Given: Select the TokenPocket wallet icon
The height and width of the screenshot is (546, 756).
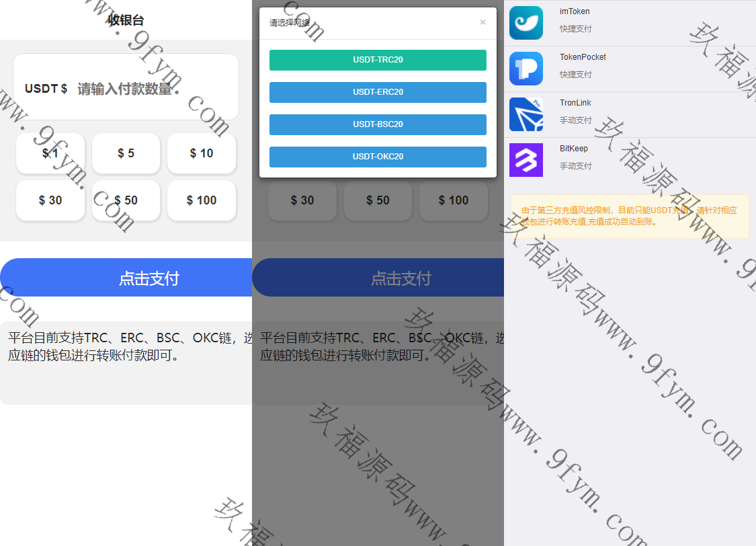Looking at the screenshot, I should tap(526, 69).
